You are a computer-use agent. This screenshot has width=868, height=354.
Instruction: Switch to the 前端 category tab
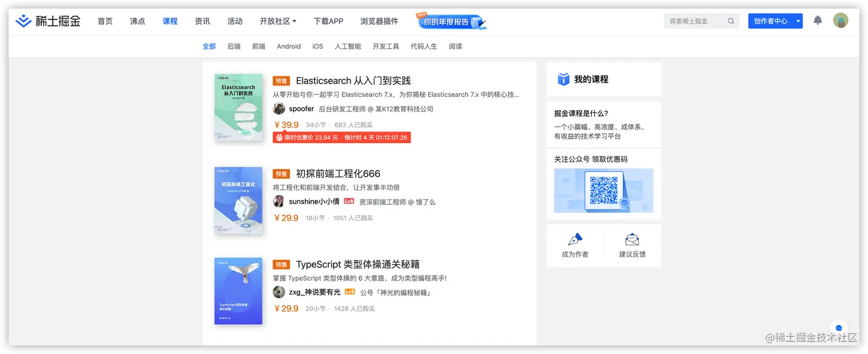258,46
